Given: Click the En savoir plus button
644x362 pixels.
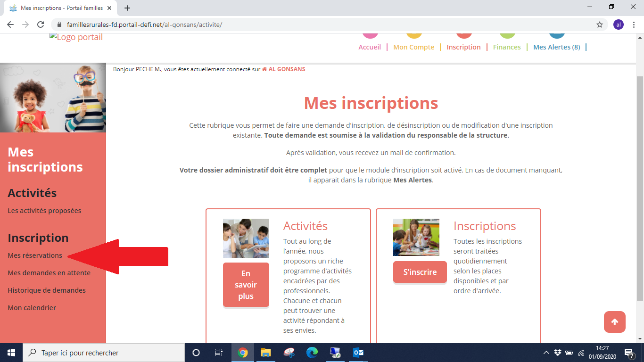Looking at the screenshot, I should 246,285.
